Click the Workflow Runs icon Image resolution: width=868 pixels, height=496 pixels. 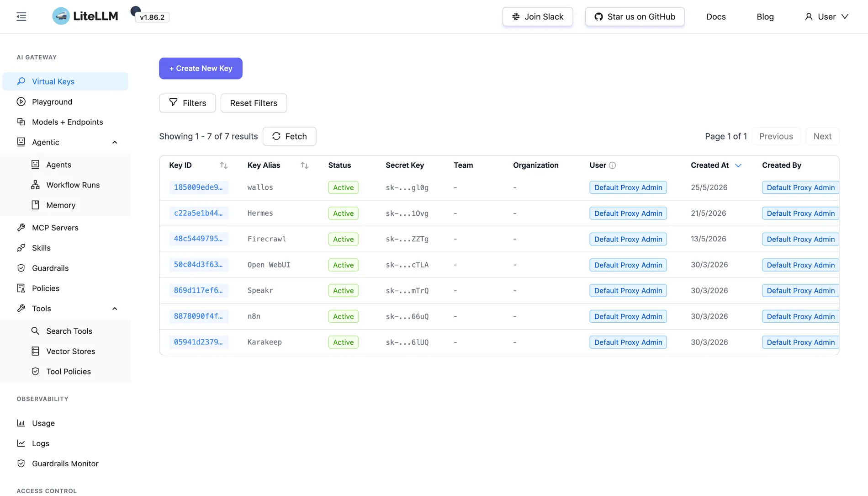[x=35, y=185]
